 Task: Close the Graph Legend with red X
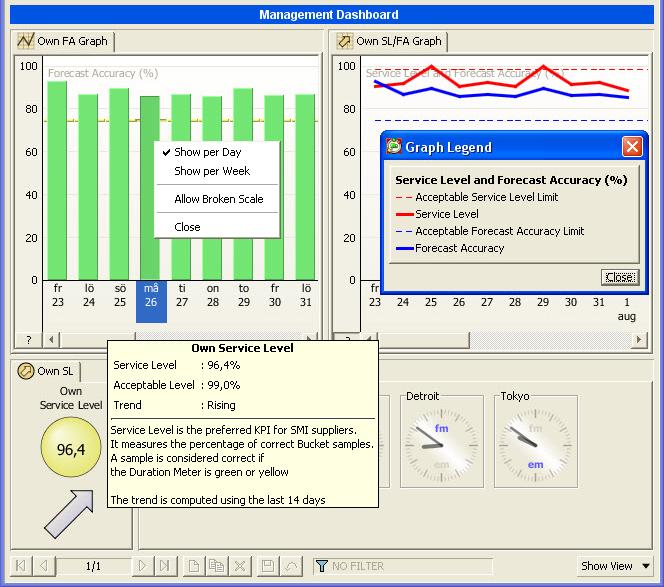[631, 147]
